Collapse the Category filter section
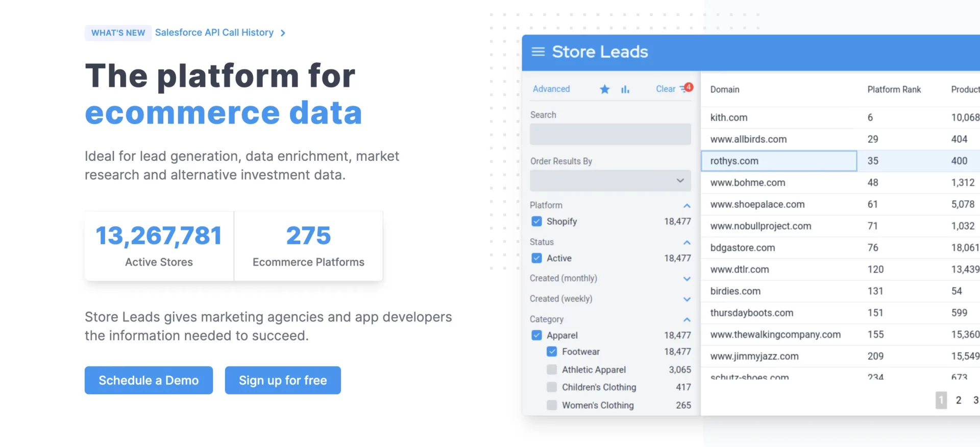Screen dimensions: 980x447 tap(687, 319)
